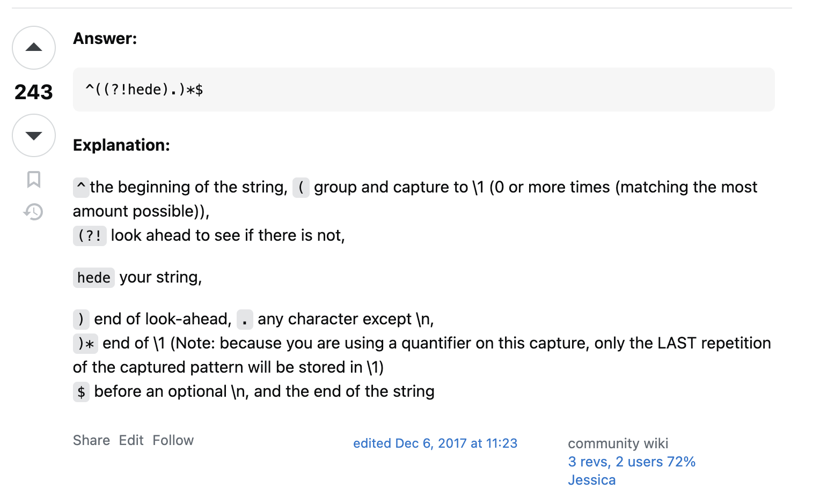The image size is (820, 504).
Task: Open the post activity history icon
Action: click(x=33, y=212)
